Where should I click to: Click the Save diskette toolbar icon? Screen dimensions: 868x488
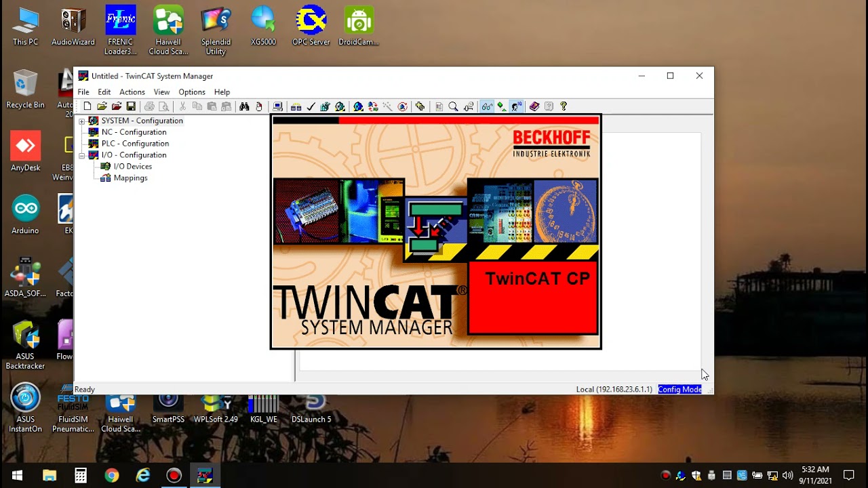pyautogui.click(x=131, y=106)
